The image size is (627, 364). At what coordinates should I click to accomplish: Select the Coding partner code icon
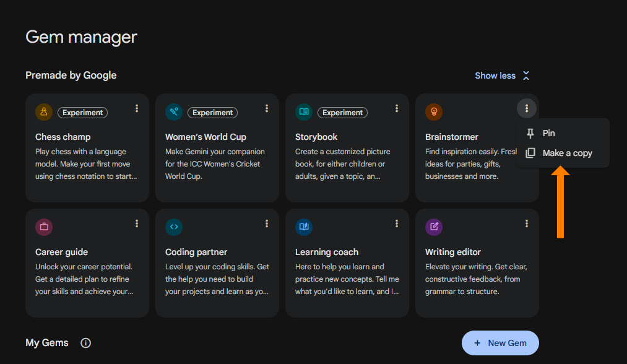[x=174, y=227]
